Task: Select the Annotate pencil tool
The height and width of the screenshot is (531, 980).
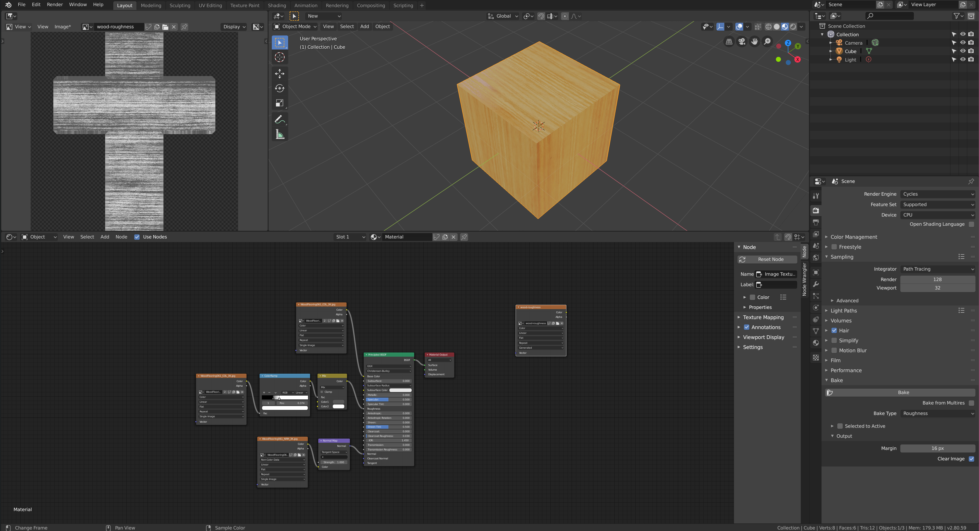Action: coord(280,119)
